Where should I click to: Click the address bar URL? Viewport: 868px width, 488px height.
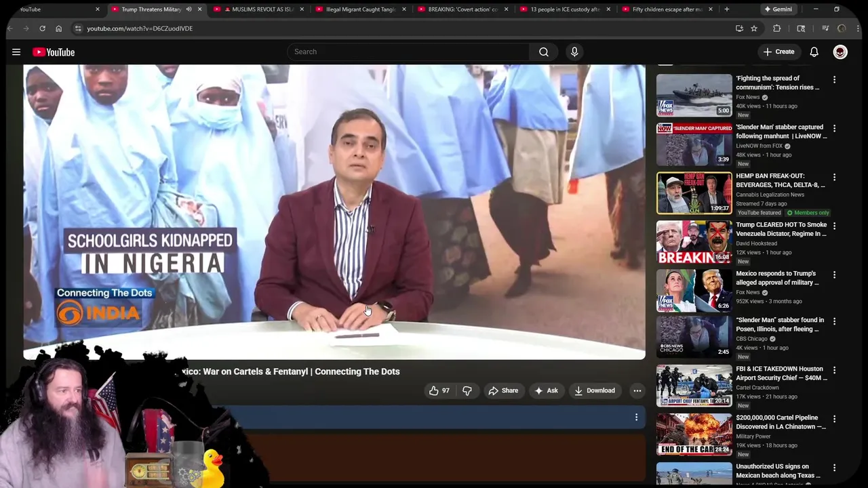coord(140,28)
